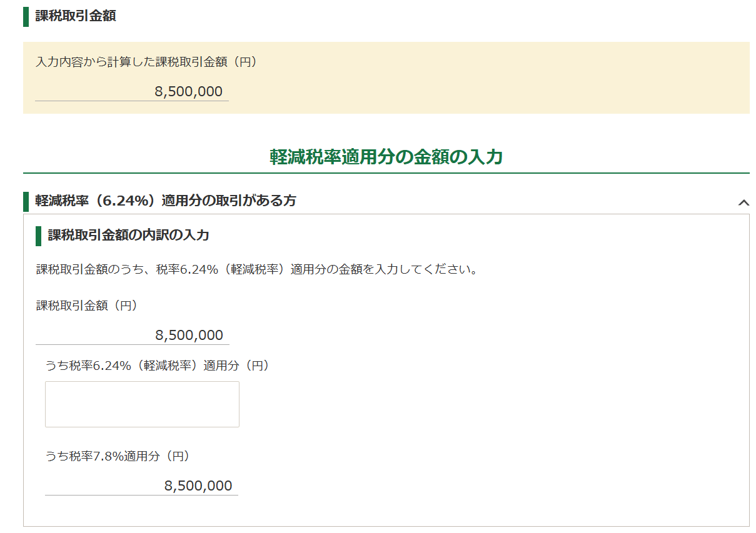756x533 pixels.
Task: Click the top 課税取引金額 section heading
Action: (x=76, y=16)
